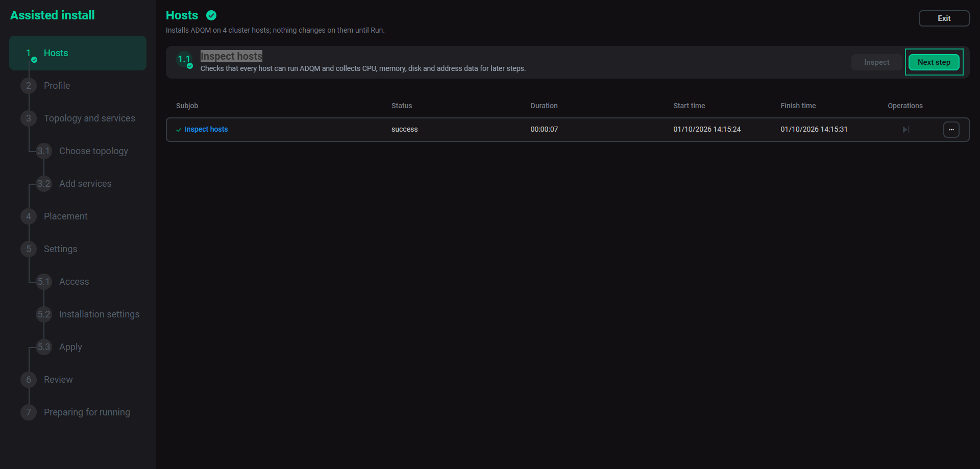The width and height of the screenshot is (980, 469).
Task: Click the Finish time column header
Action: point(798,106)
